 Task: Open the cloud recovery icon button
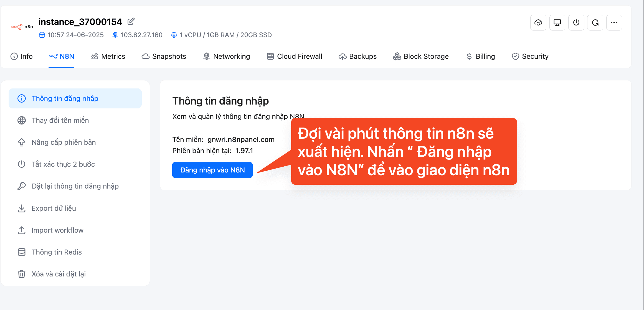(x=538, y=23)
